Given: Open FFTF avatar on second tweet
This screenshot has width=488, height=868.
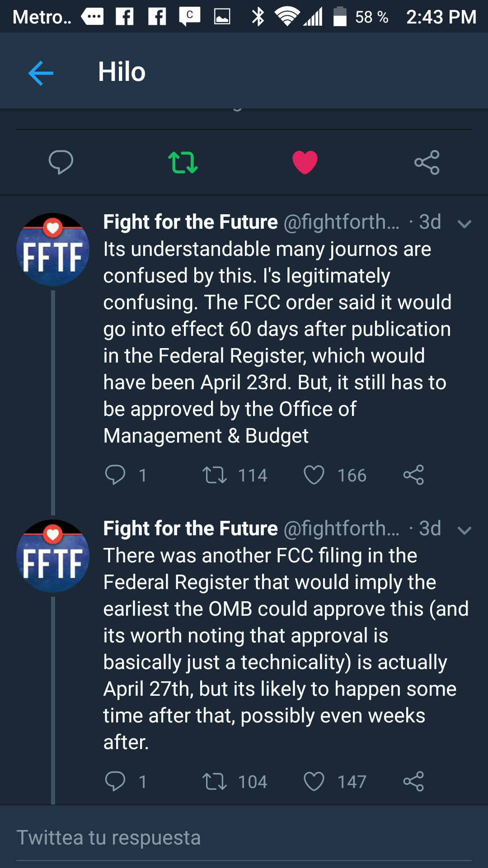Looking at the screenshot, I should (53, 556).
